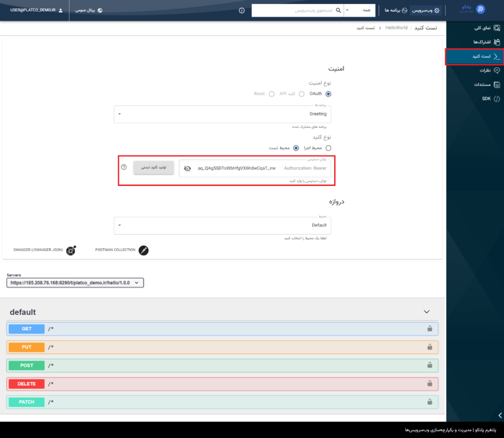Toggle access token visibility with eye icon
Screen dimensions: 504x438
(x=189, y=168)
